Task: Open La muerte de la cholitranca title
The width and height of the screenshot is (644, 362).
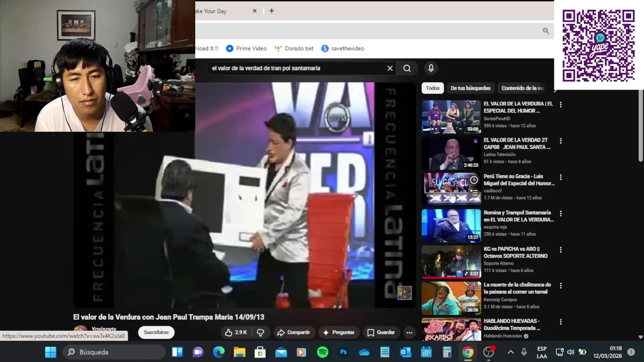Action: pyautogui.click(x=517, y=288)
